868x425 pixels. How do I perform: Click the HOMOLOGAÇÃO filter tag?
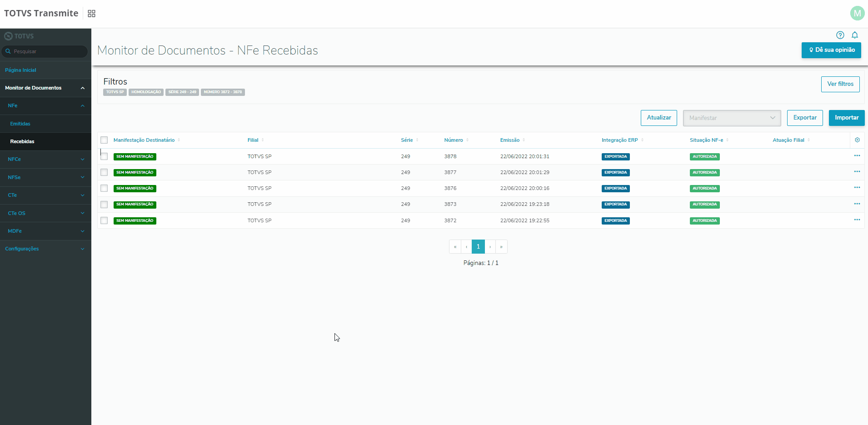(146, 92)
